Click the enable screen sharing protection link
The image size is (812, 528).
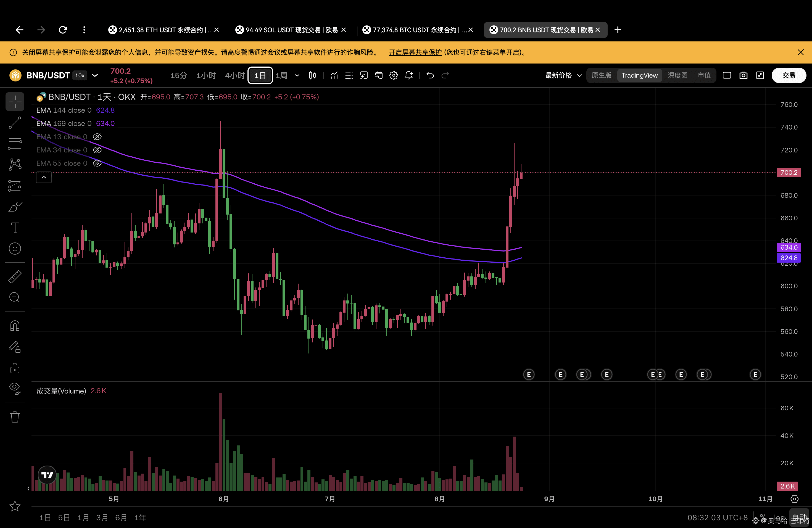click(x=415, y=52)
